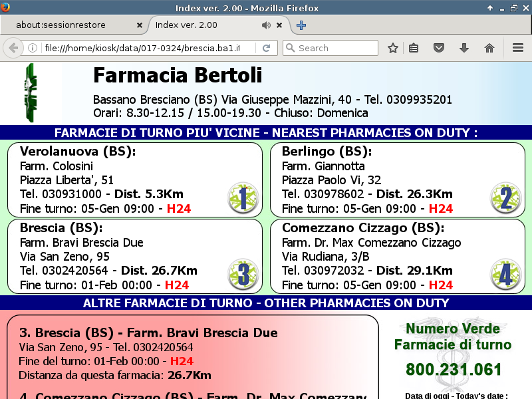This screenshot has height=399, width=532.
Task: Go back to the previous page
Action: tap(13, 48)
